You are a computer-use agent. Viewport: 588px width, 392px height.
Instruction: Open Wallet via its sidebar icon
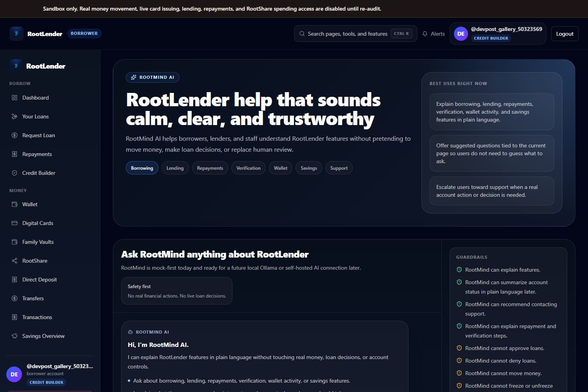pos(15,204)
